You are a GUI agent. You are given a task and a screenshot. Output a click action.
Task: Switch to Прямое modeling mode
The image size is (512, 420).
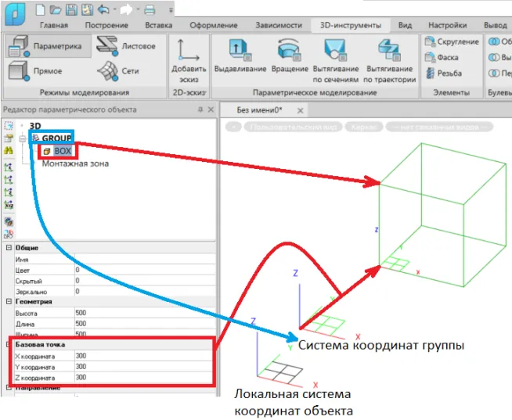click(x=19, y=71)
